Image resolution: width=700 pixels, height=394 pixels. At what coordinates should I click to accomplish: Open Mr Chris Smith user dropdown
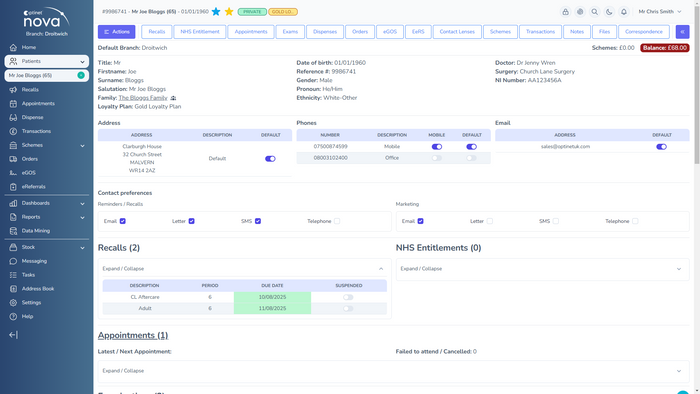pos(660,12)
